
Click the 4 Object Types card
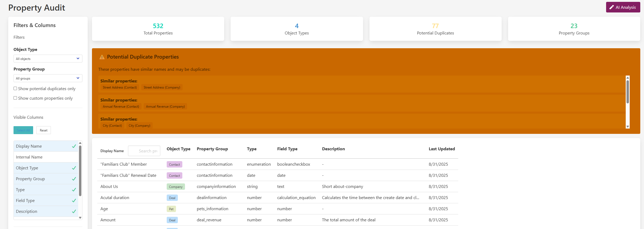[297, 29]
